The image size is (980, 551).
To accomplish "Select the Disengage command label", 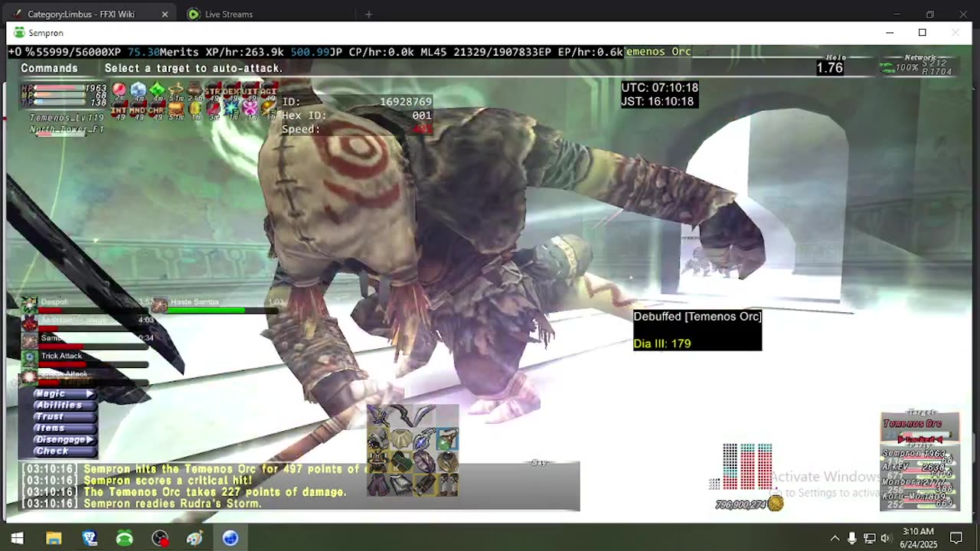I will coord(60,440).
